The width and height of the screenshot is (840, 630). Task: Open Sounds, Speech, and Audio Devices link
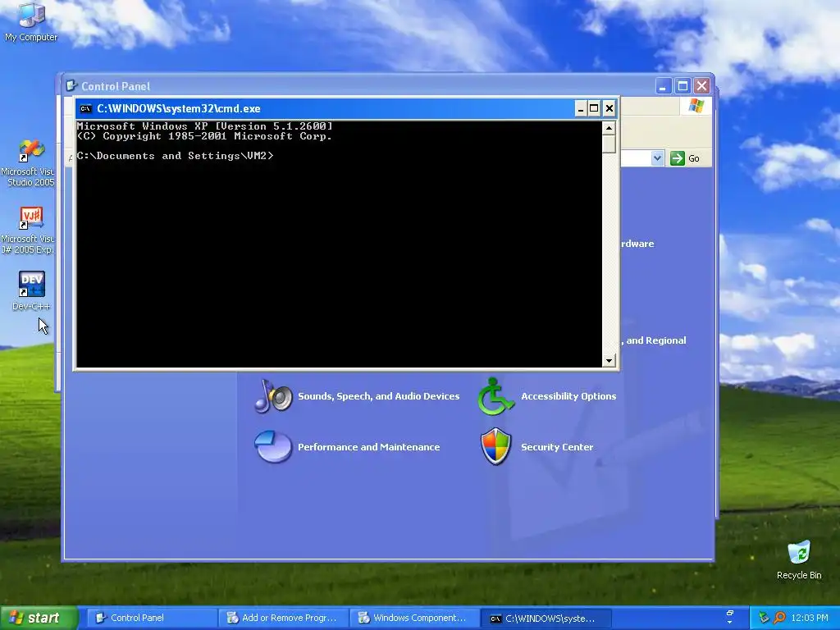(x=378, y=396)
